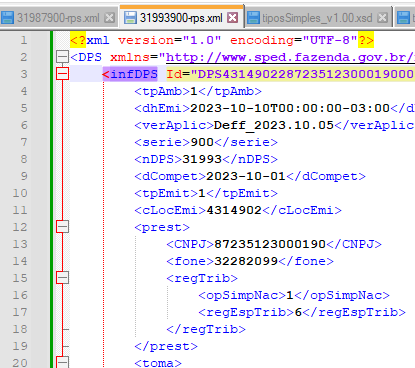Click encoding value UTF-8 on line 1
415x368 pixels.
pos(330,40)
